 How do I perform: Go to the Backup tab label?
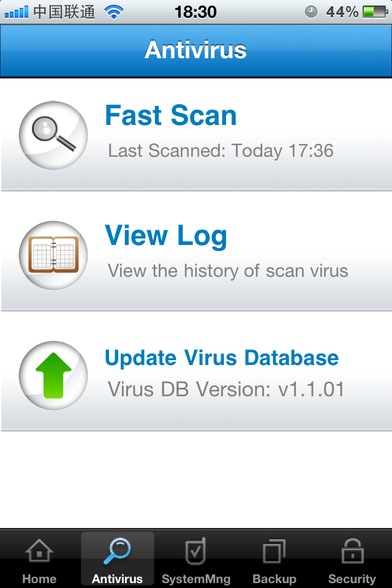click(x=274, y=579)
